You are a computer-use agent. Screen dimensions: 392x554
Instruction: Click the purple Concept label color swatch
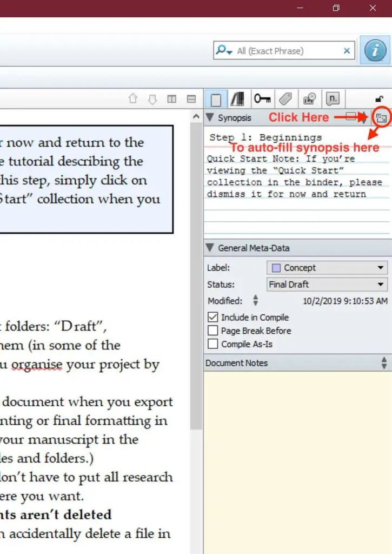click(x=276, y=268)
